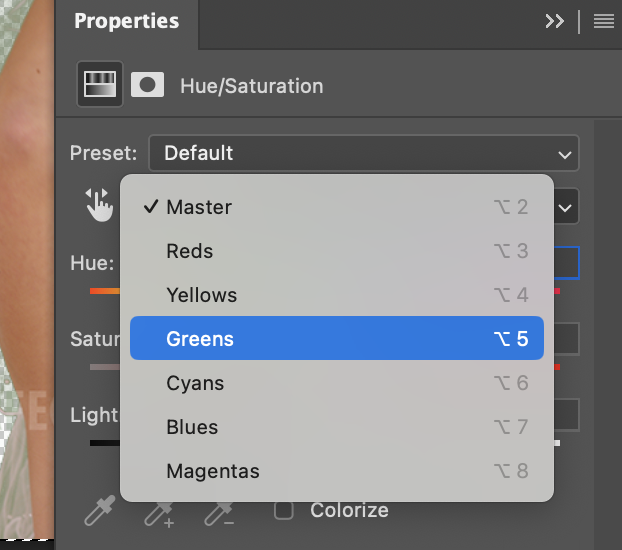Screen dimensions: 622x550
Task: Select the eyedropper tool
Action: [99, 511]
